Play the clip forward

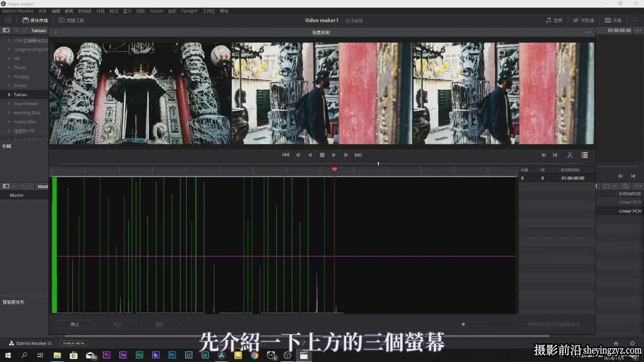(334, 155)
